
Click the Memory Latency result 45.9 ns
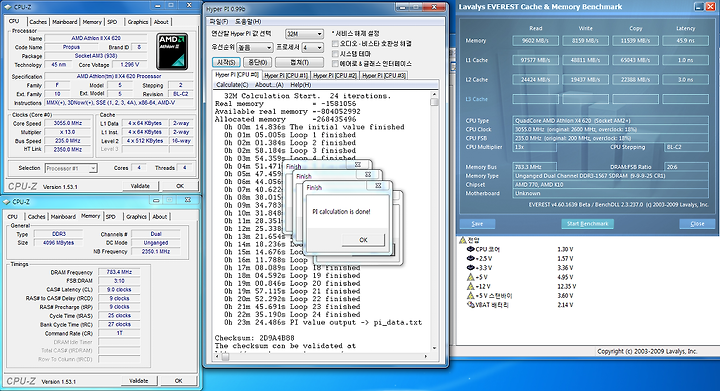pos(685,40)
